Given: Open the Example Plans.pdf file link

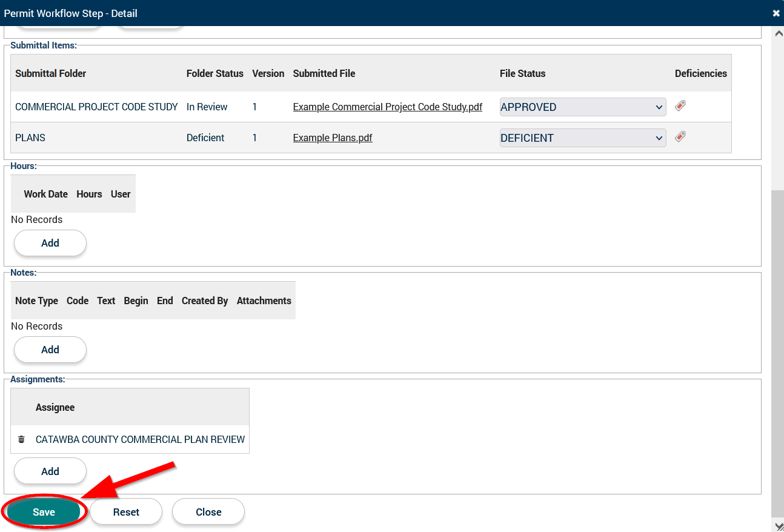Looking at the screenshot, I should point(332,138).
